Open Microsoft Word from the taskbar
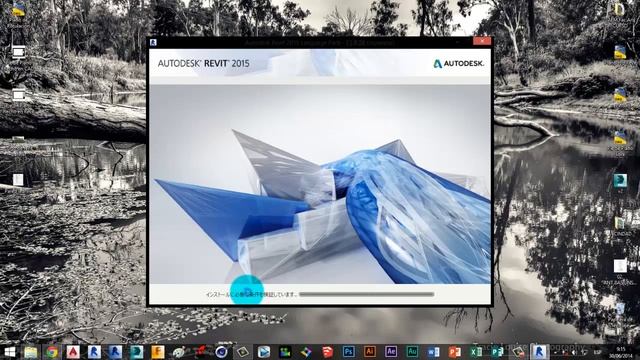Image resolution: width=640 pixels, height=360 pixels. pos(433,351)
